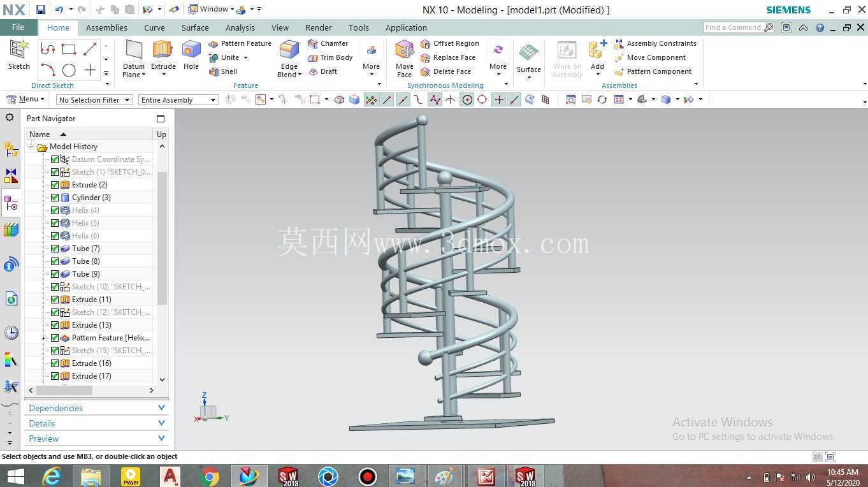Screen dimensions: 868x487
Task: Click the Shell button
Action: 223,71
